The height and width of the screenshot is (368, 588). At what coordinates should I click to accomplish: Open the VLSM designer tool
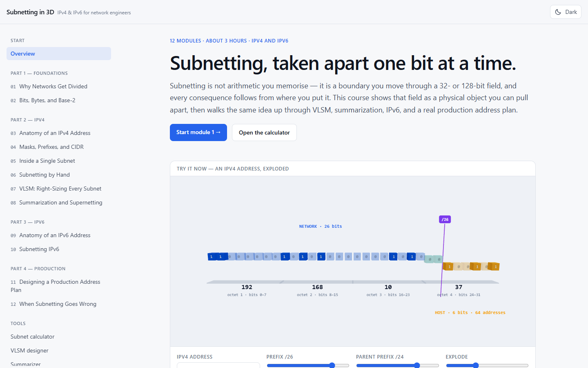[59, 350]
